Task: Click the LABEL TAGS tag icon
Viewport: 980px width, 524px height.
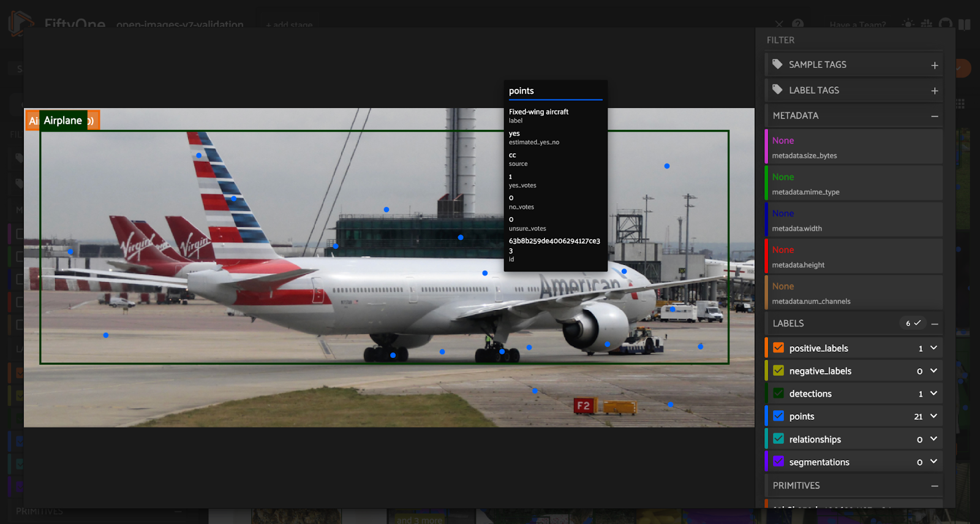Action: pos(777,89)
